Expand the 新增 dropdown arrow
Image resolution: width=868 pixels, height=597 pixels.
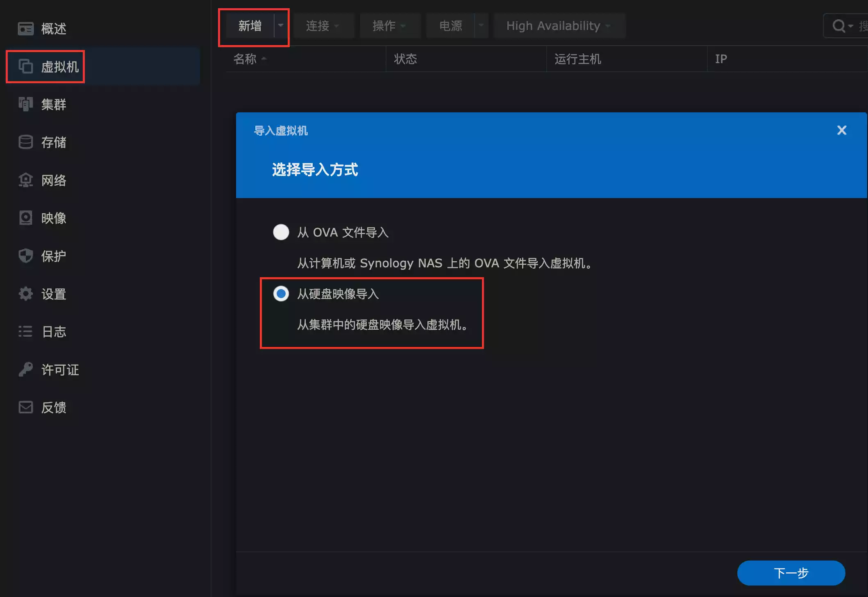click(281, 25)
